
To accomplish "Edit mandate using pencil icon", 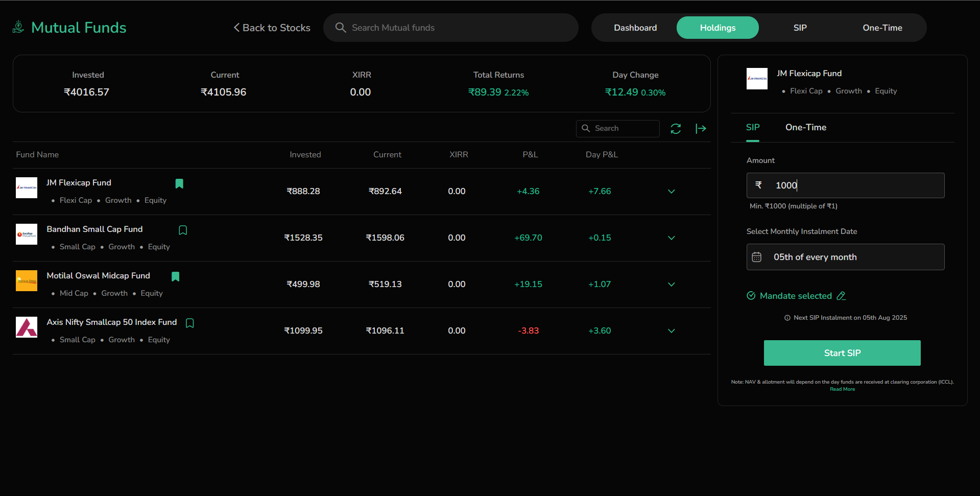I will pos(841,296).
